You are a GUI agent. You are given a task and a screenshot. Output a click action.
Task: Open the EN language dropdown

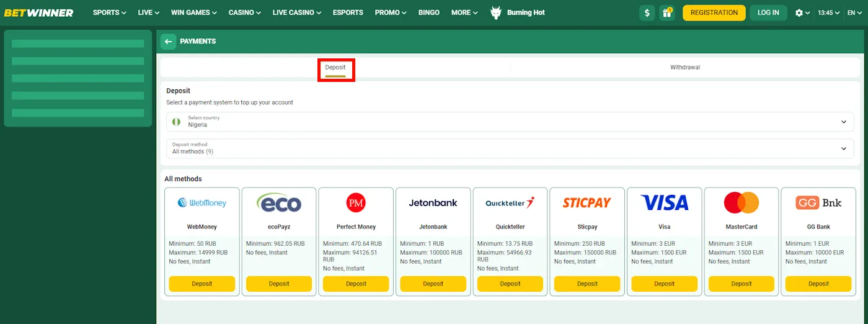[x=854, y=13]
